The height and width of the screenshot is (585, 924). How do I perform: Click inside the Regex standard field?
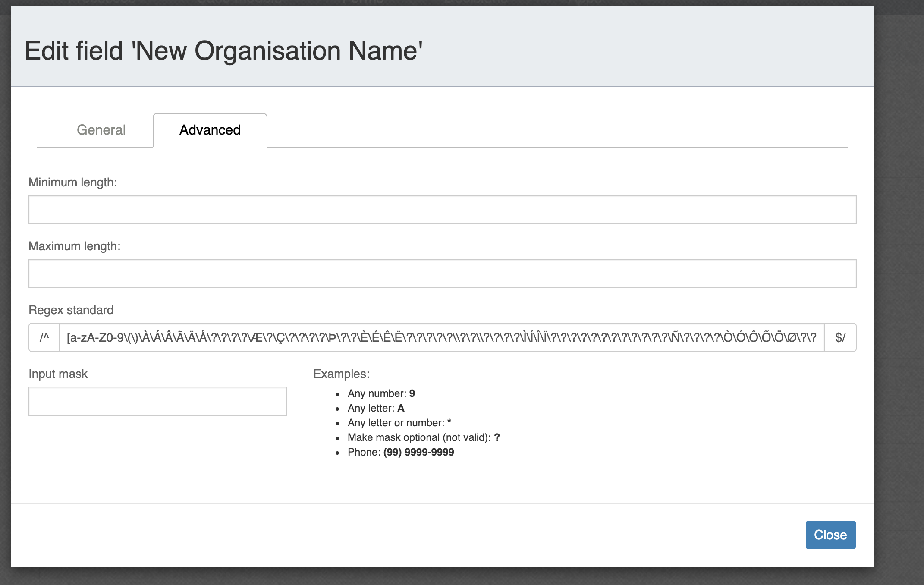click(x=442, y=337)
